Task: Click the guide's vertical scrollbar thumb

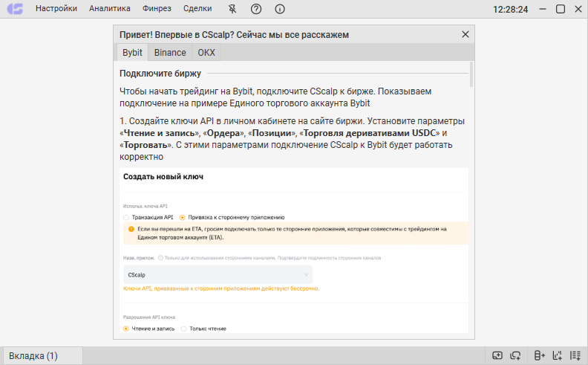Action: [x=471, y=74]
